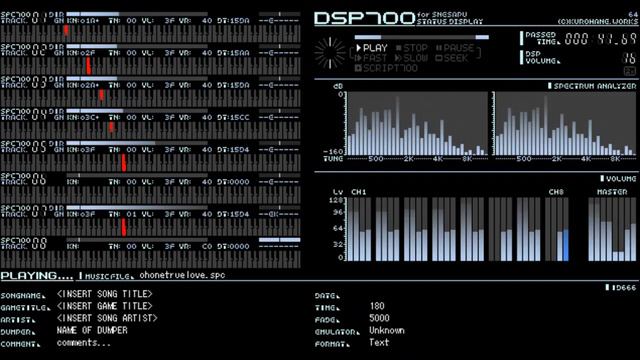Viewport: 640px width, 360px height.
Task: Click the blue CH8 volume meter bar
Action: [x=566, y=245]
